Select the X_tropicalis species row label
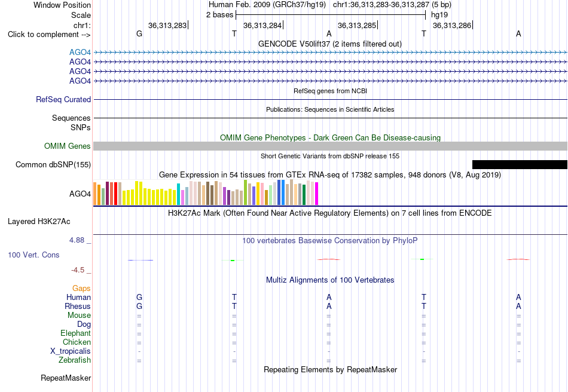Image resolution: width=568 pixels, height=392 pixels. click(x=71, y=351)
